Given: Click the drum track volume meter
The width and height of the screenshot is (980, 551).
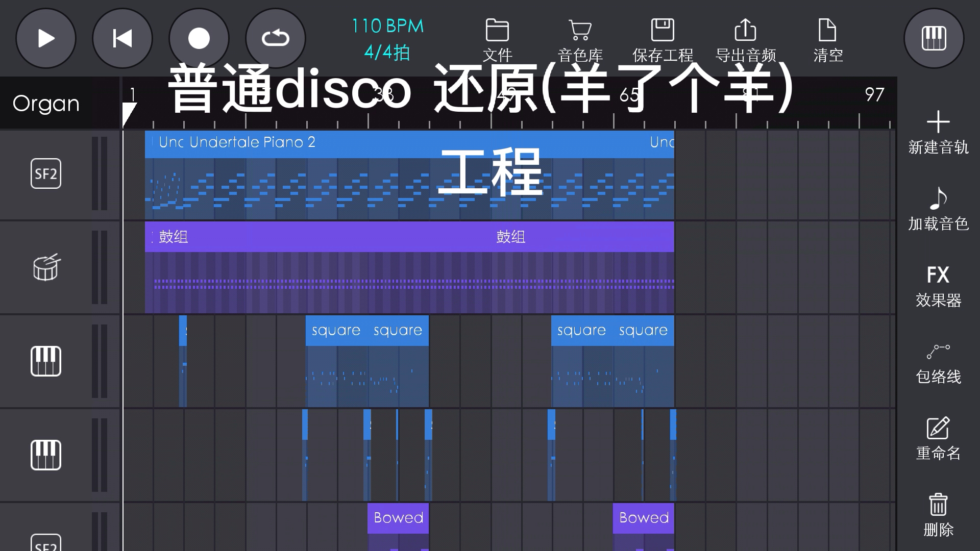Looking at the screenshot, I should point(100,267).
